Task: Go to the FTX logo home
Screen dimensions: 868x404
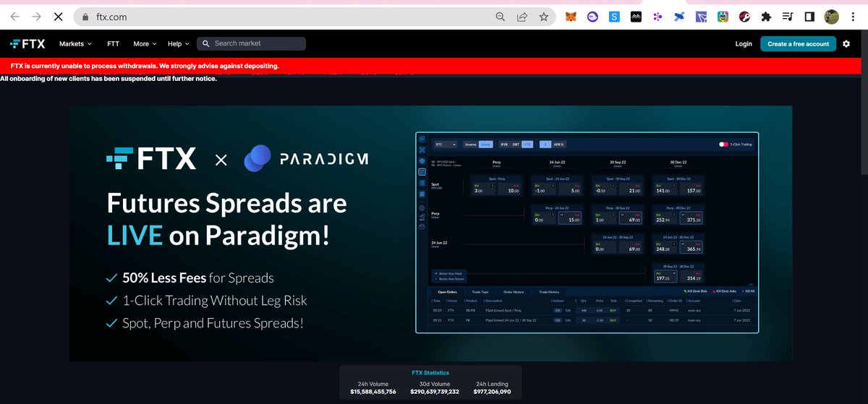Action: (x=27, y=43)
